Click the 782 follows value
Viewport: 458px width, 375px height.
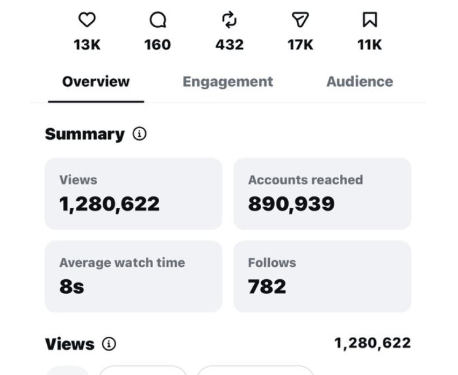click(x=267, y=287)
